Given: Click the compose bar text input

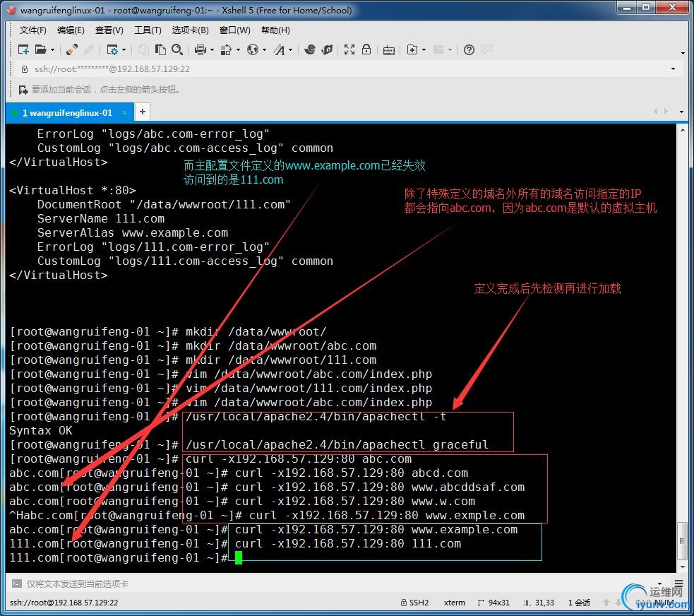Looking at the screenshot, I should pyautogui.click(x=339, y=584).
